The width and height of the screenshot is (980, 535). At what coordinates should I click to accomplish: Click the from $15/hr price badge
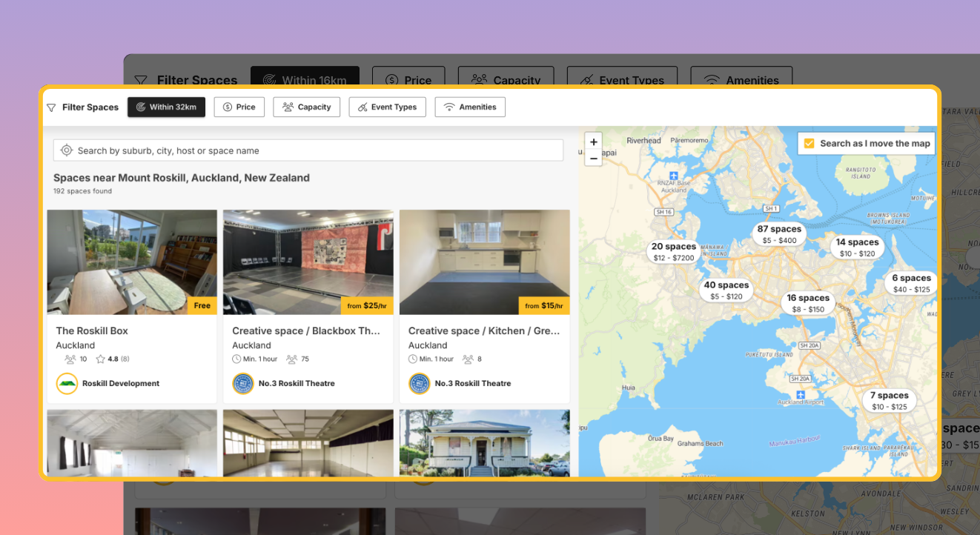pos(544,305)
